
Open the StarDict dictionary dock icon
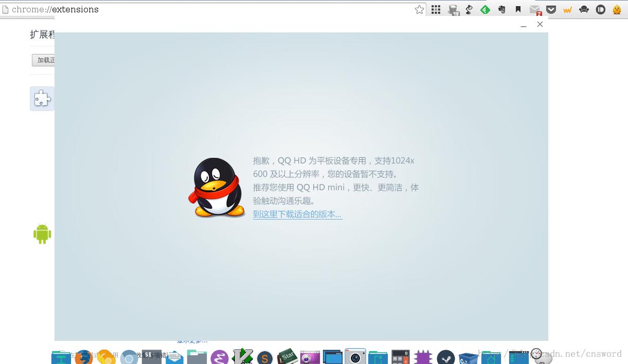pyautogui.click(x=287, y=356)
